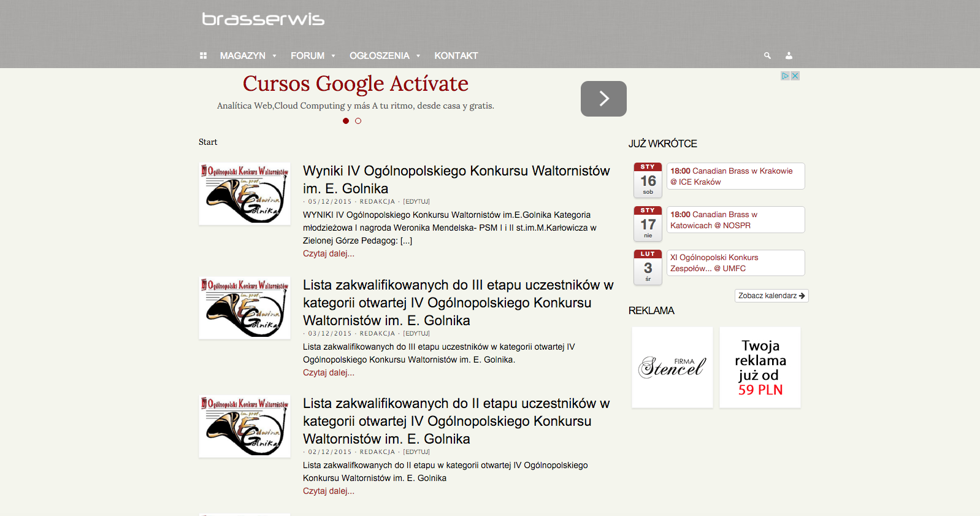This screenshot has height=516, width=980.
Task: Open the LUT 3 calendar date icon
Action: point(648,267)
